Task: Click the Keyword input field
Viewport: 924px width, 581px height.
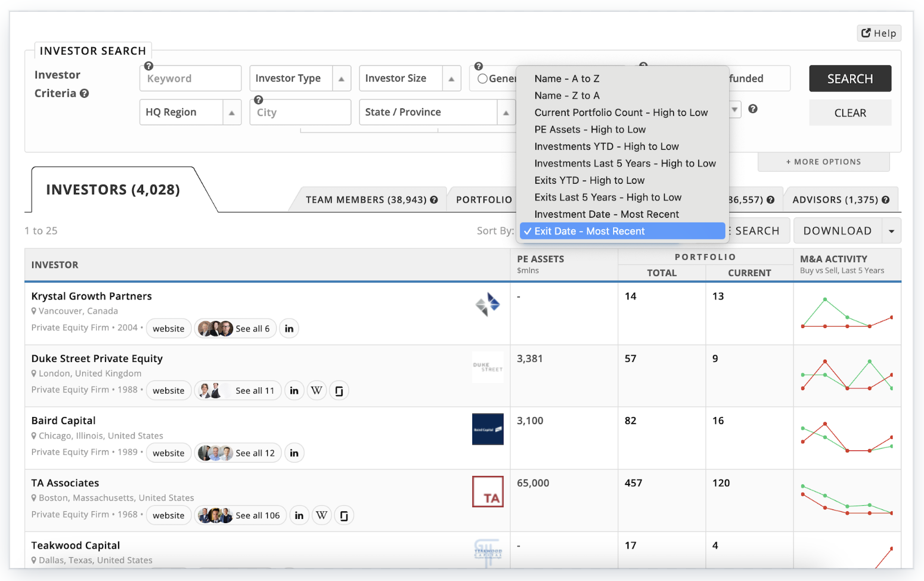Action: tap(190, 79)
